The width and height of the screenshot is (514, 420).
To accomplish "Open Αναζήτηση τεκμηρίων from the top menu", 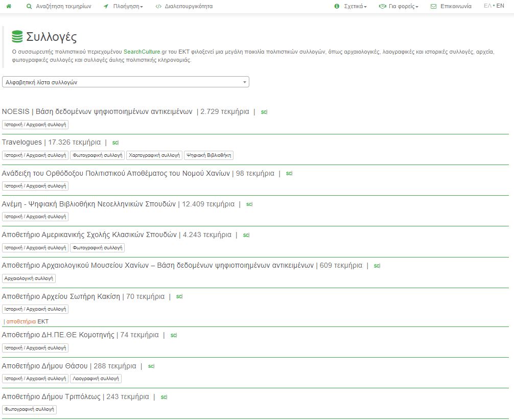I will (x=59, y=7).
